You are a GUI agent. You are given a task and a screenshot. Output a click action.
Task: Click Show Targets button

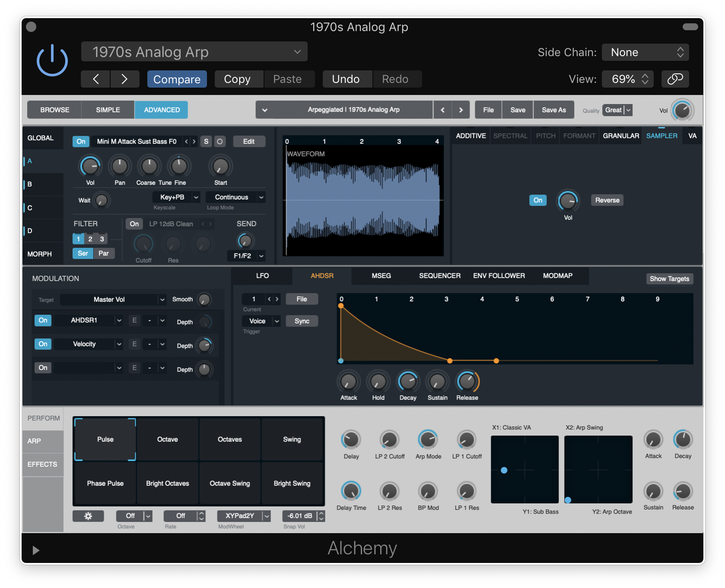(669, 279)
